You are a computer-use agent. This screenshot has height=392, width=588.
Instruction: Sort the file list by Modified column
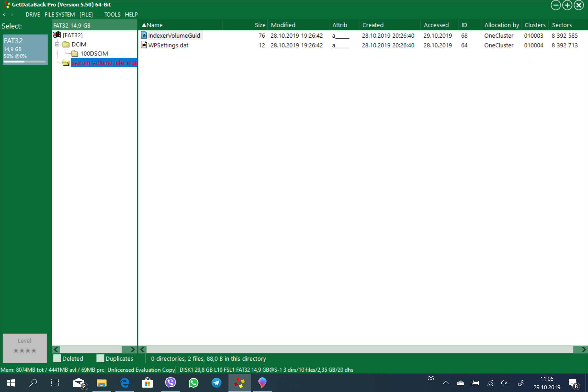[283, 25]
